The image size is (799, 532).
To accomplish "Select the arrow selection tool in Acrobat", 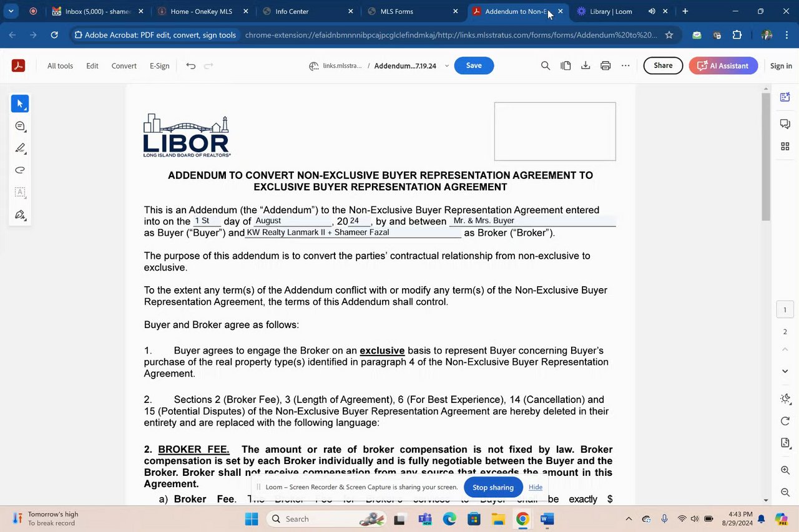I will coord(20,104).
